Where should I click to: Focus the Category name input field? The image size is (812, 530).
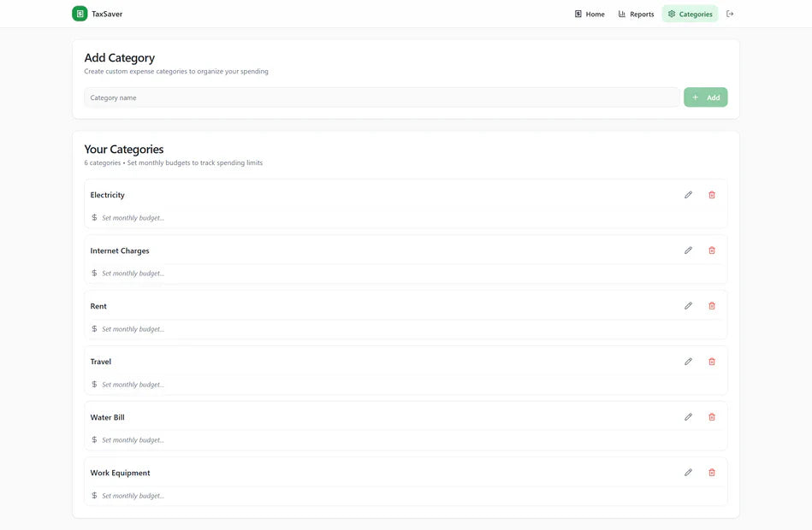click(382, 97)
